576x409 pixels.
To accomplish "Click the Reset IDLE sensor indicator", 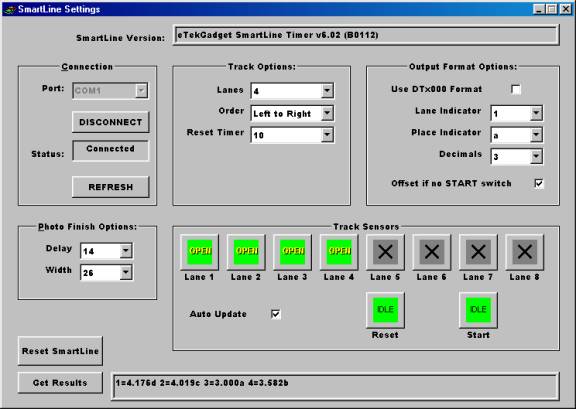I will pyautogui.click(x=385, y=310).
